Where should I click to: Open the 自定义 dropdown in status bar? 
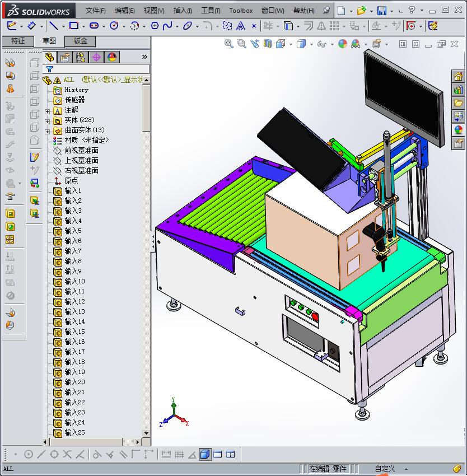click(386, 468)
